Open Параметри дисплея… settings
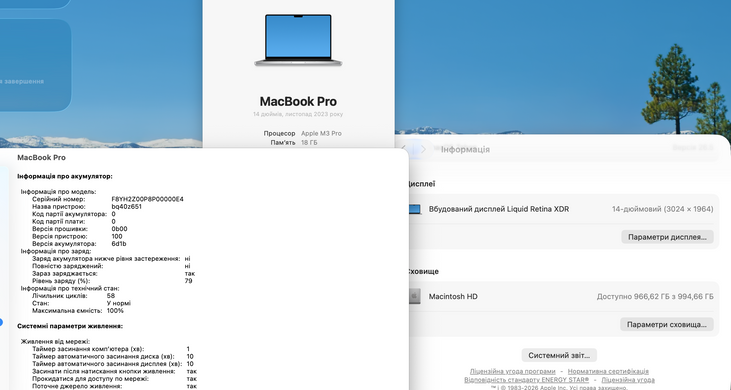 (667, 237)
